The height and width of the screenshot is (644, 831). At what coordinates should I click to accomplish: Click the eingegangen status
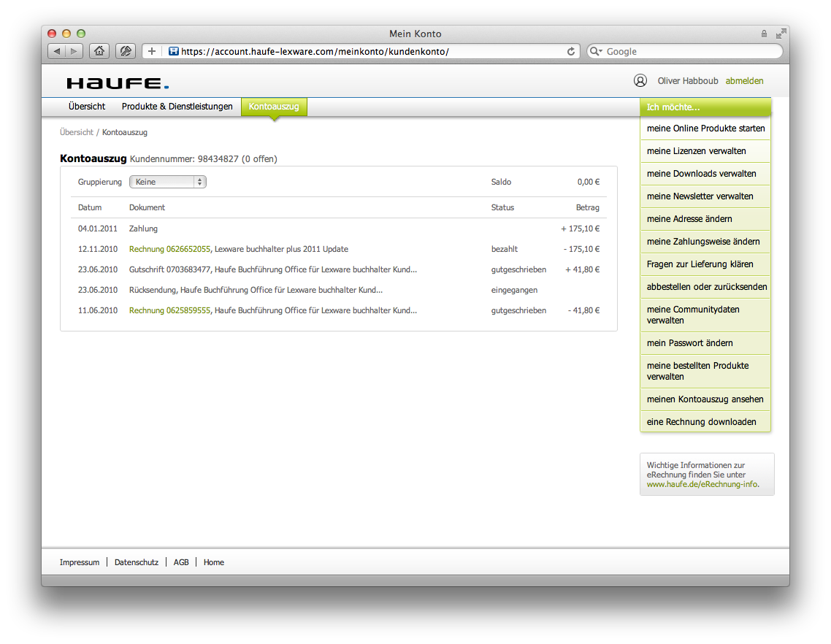pyautogui.click(x=514, y=291)
